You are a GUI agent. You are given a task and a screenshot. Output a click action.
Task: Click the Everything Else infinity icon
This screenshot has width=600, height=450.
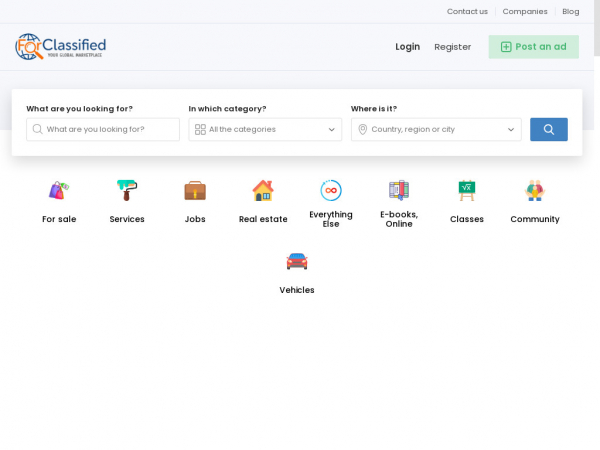point(331,190)
